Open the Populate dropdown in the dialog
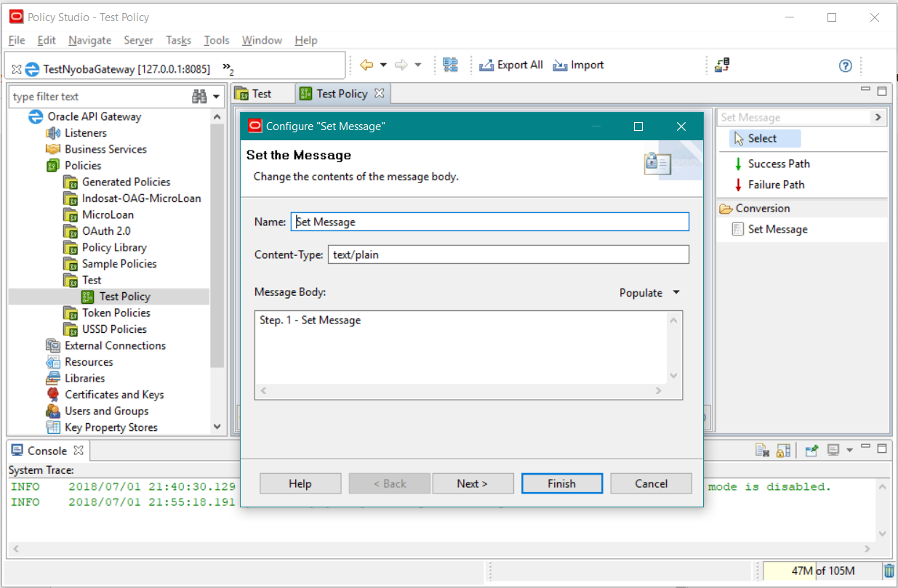Image resolution: width=898 pixels, height=588 pixels. [x=649, y=293]
